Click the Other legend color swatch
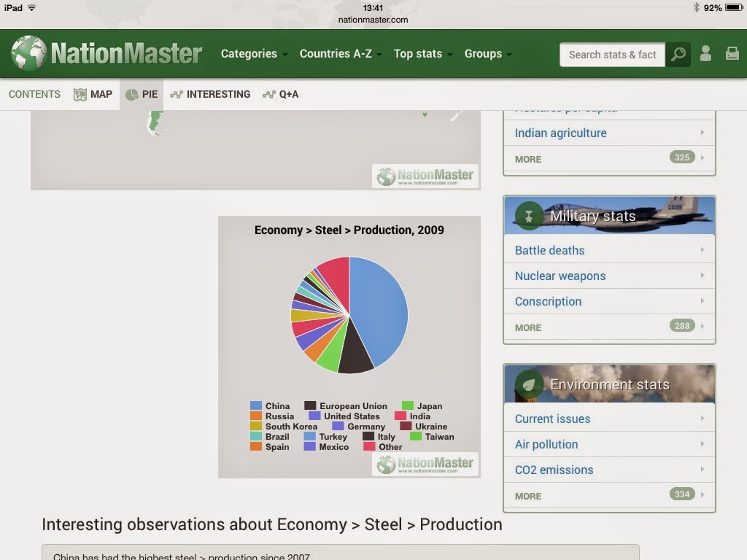747x560 pixels. (x=369, y=447)
